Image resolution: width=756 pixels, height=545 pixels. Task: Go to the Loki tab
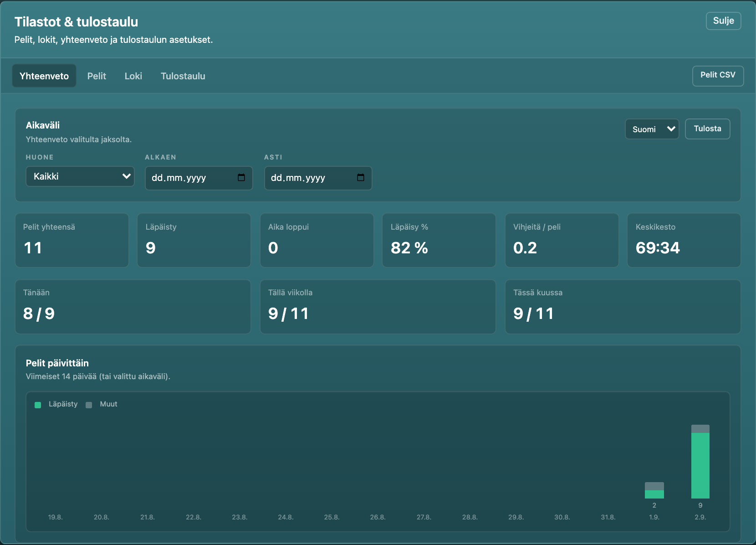click(133, 76)
